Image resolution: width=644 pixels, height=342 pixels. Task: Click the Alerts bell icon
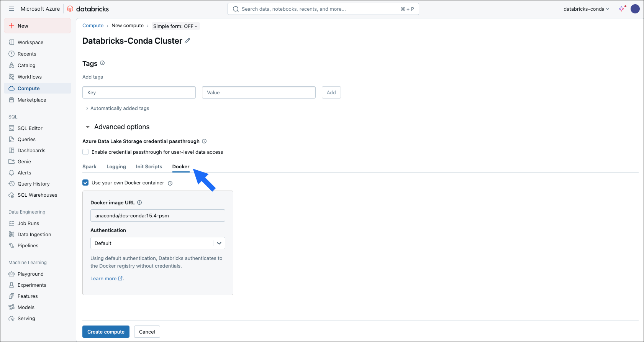pyautogui.click(x=11, y=173)
